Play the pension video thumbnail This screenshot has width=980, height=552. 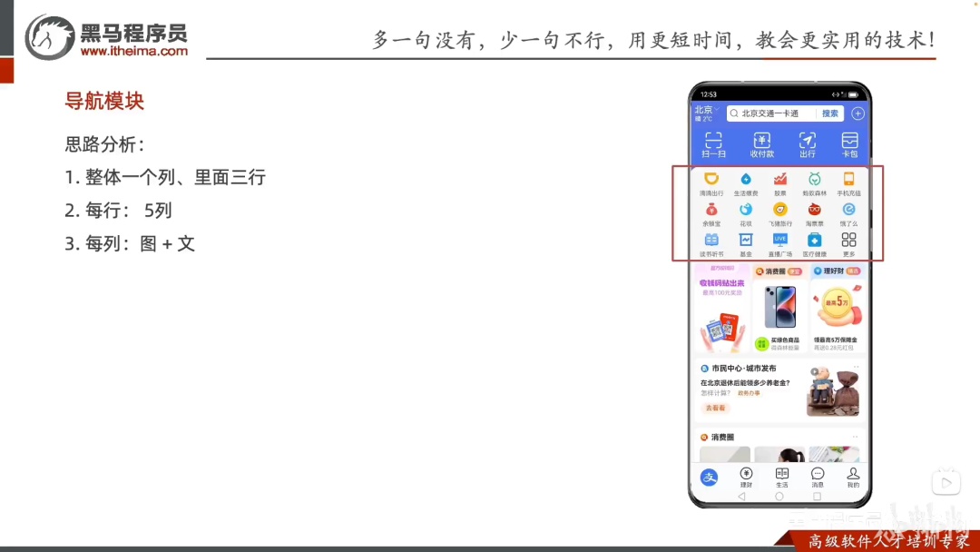point(832,391)
